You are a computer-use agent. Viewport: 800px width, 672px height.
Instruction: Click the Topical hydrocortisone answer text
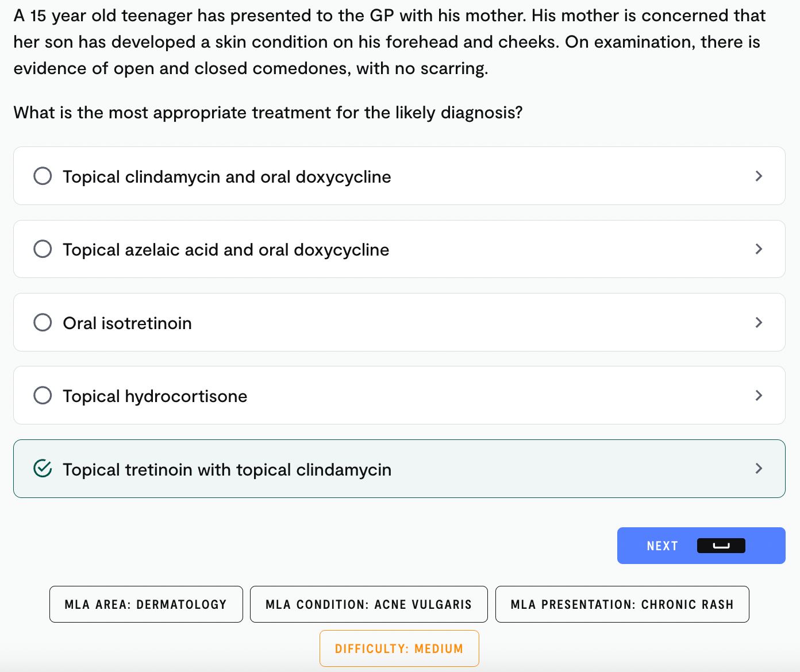[x=155, y=396]
